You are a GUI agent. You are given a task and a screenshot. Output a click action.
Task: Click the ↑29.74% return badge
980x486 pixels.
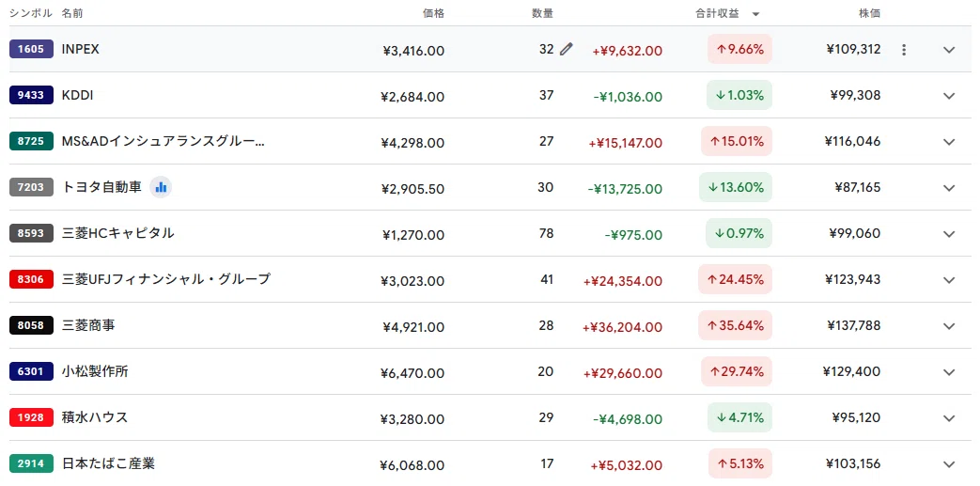737,371
